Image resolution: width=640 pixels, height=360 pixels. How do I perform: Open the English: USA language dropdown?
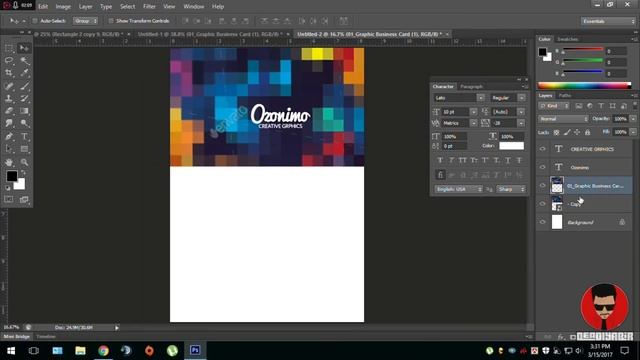(x=459, y=189)
